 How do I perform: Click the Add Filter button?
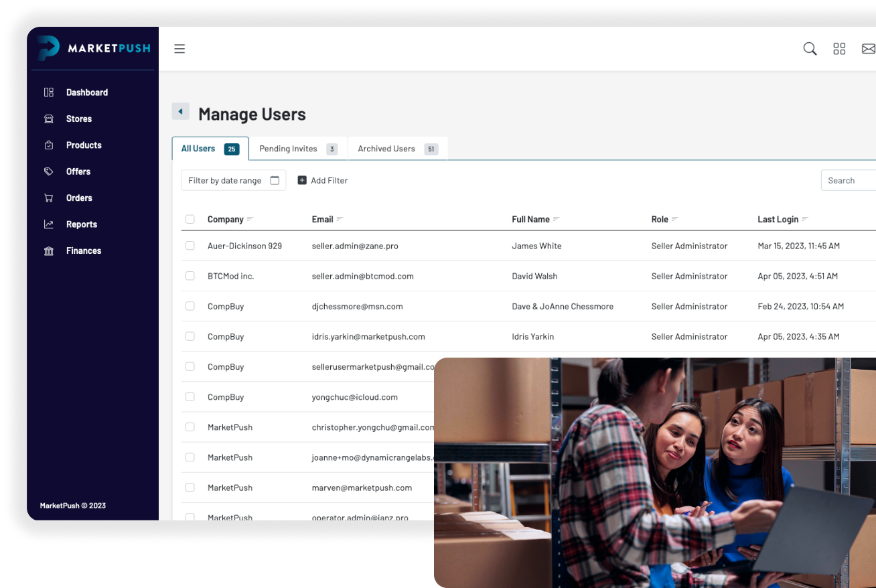[x=323, y=180]
